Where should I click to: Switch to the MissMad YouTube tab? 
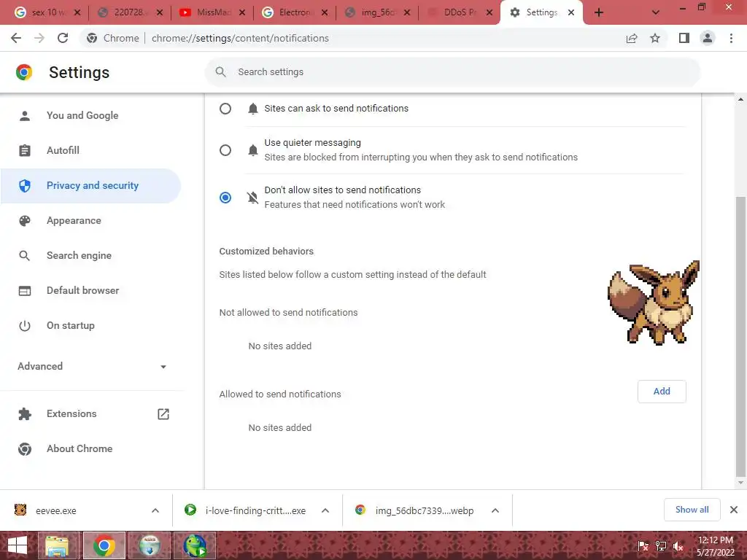[212, 12]
